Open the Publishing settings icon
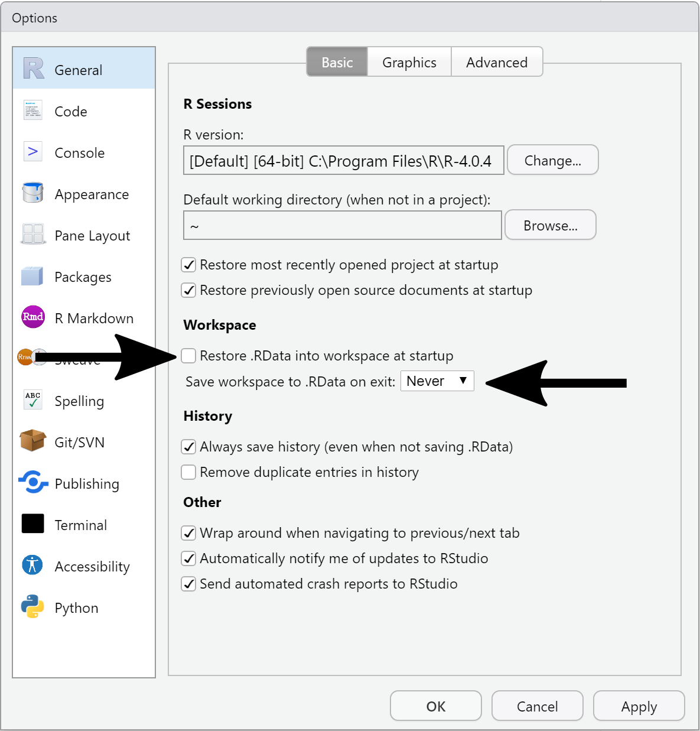The height and width of the screenshot is (731, 700). click(33, 483)
